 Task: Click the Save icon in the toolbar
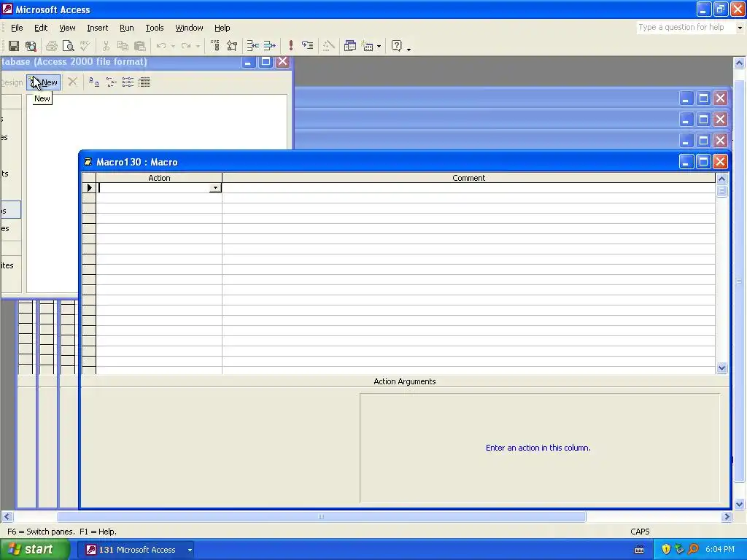coord(14,46)
